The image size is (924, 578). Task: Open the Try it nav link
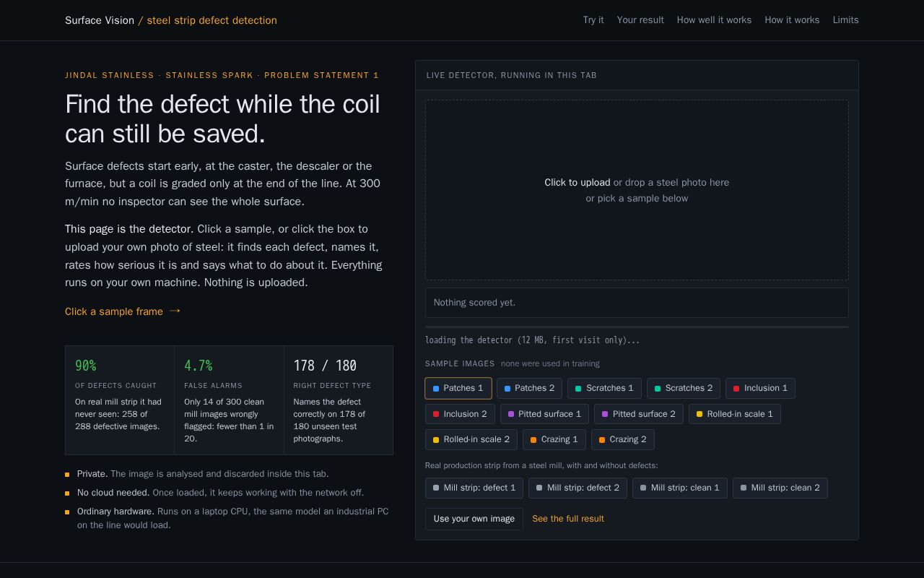[593, 20]
